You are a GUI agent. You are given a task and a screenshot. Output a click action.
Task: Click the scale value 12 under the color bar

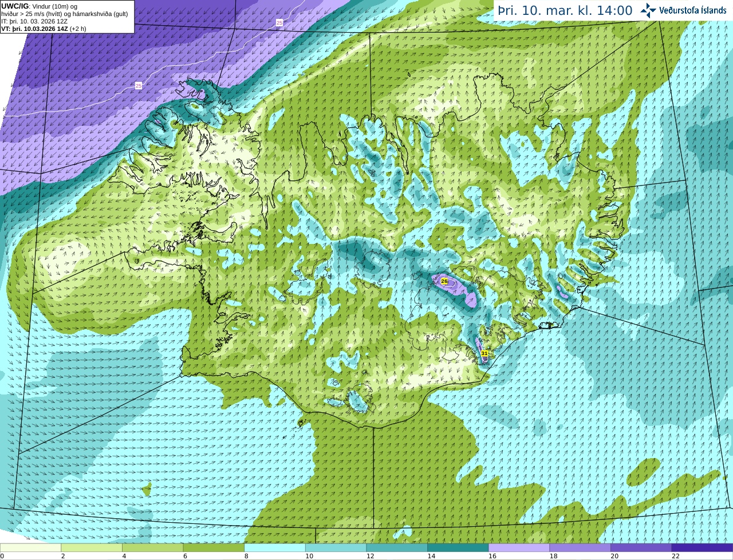[x=370, y=556]
